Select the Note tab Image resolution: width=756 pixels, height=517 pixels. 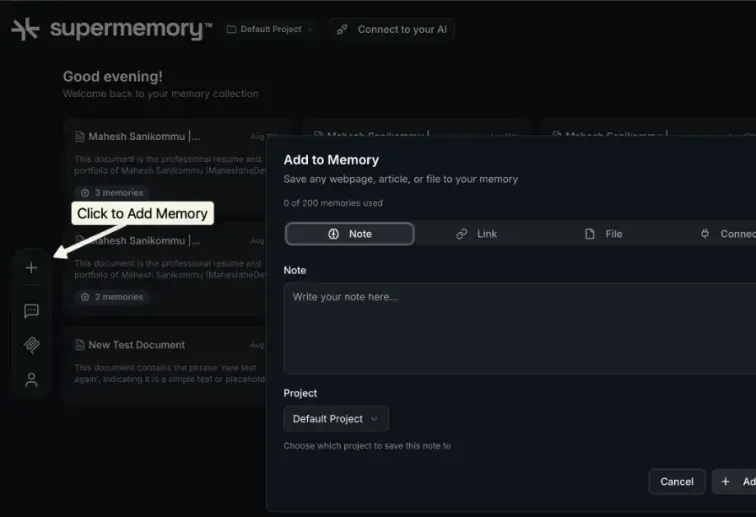[x=349, y=234]
